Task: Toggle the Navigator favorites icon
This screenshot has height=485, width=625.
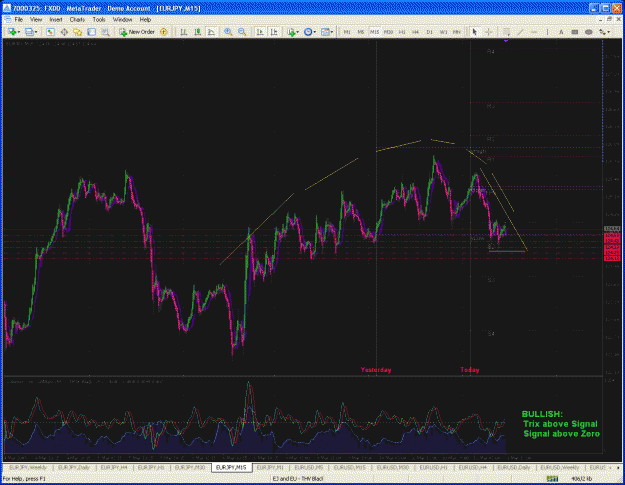Action: [77, 32]
